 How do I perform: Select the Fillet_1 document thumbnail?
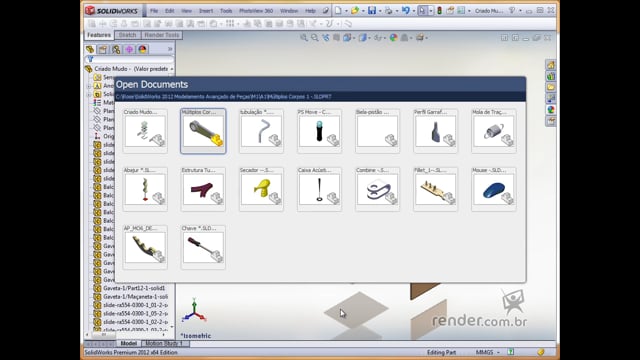tap(436, 189)
